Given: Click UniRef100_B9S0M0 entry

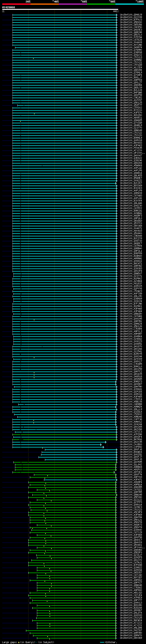Looking at the screenshot, I should [131, 605].
